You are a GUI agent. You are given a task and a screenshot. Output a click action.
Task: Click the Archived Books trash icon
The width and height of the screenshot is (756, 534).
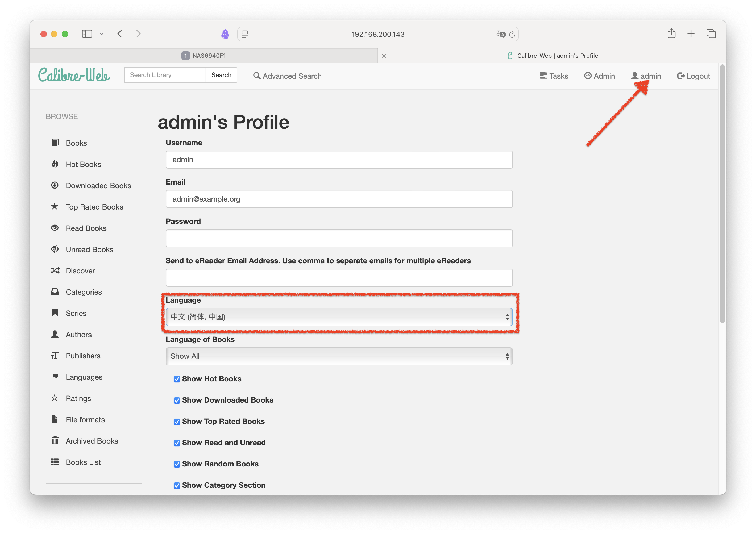pyautogui.click(x=55, y=440)
